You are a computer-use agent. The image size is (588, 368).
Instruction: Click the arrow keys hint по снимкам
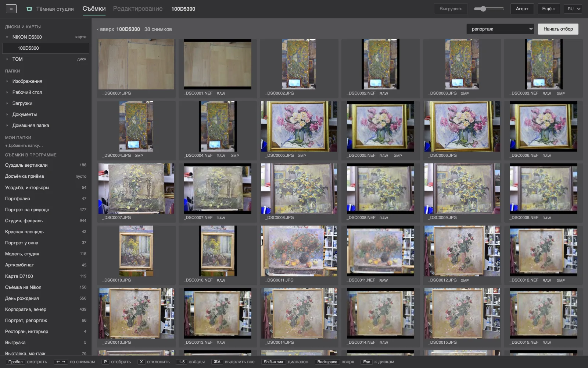[61, 362]
